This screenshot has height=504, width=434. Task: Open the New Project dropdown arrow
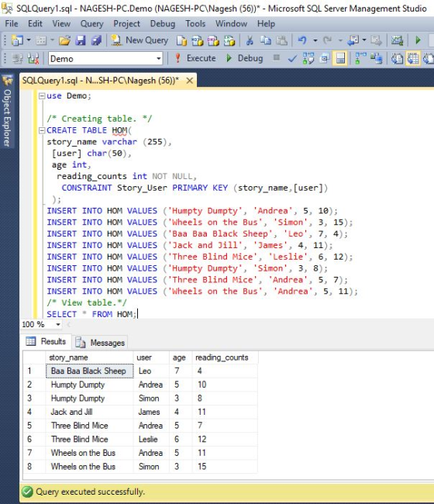pyautogui.click(x=29, y=40)
